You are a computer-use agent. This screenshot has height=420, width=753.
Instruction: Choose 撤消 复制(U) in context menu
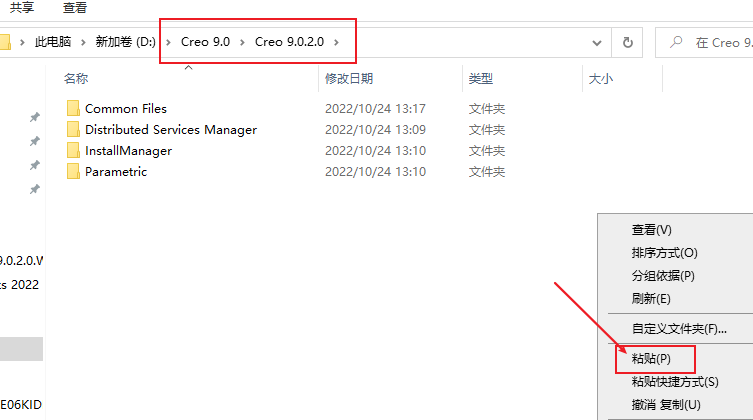666,405
